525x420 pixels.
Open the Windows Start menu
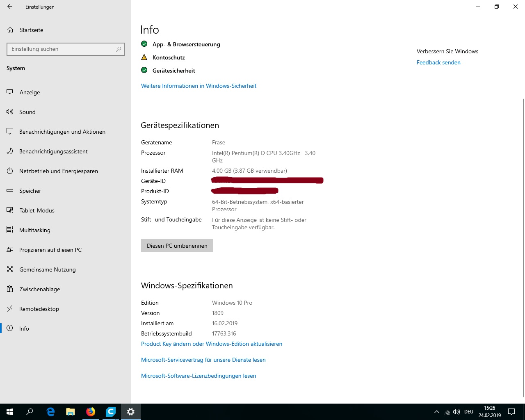pos(10,412)
